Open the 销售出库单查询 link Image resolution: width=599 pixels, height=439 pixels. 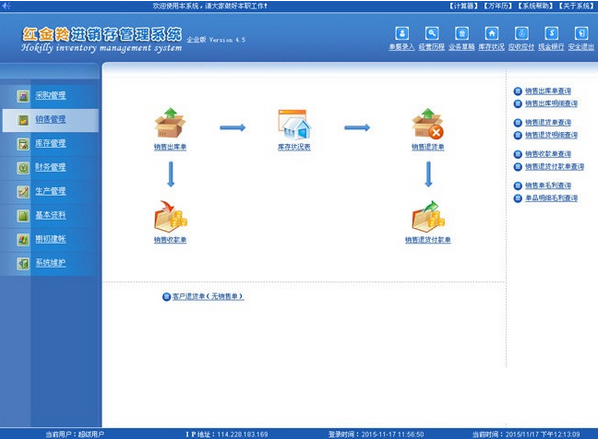pyautogui.click(x=548, y=91)
